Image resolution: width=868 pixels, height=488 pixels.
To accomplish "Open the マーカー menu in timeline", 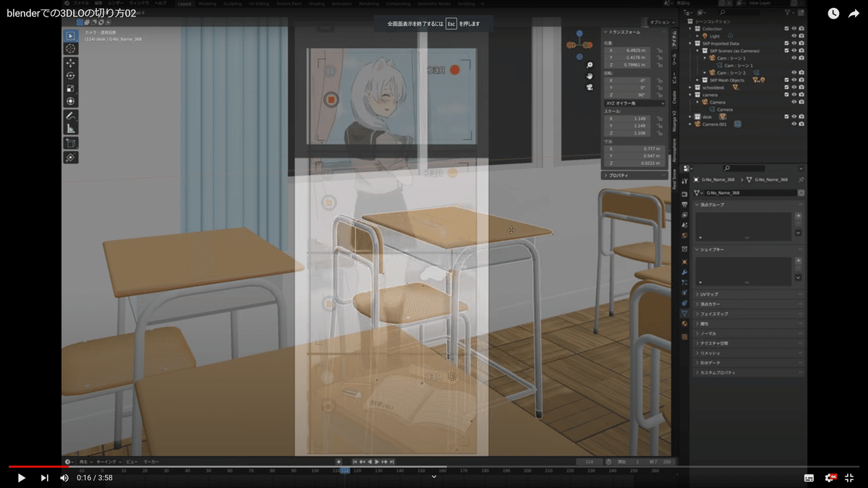I will point(151,461).
